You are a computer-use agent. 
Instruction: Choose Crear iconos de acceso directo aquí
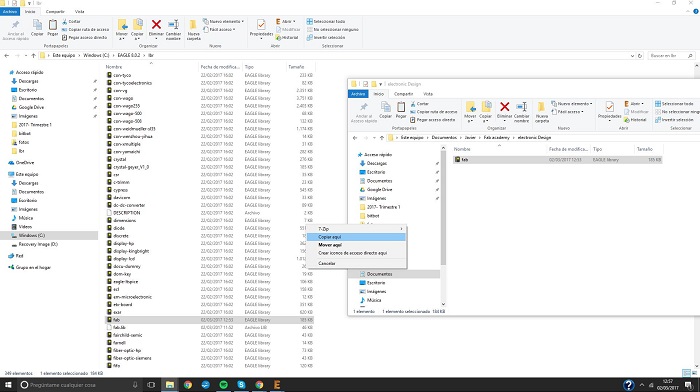coord(357,253)
